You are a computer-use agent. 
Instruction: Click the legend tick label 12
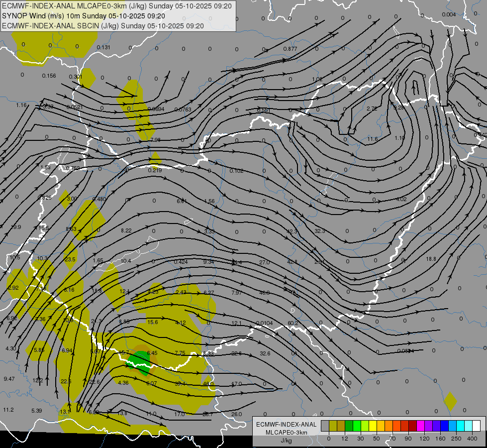[344, 439]
